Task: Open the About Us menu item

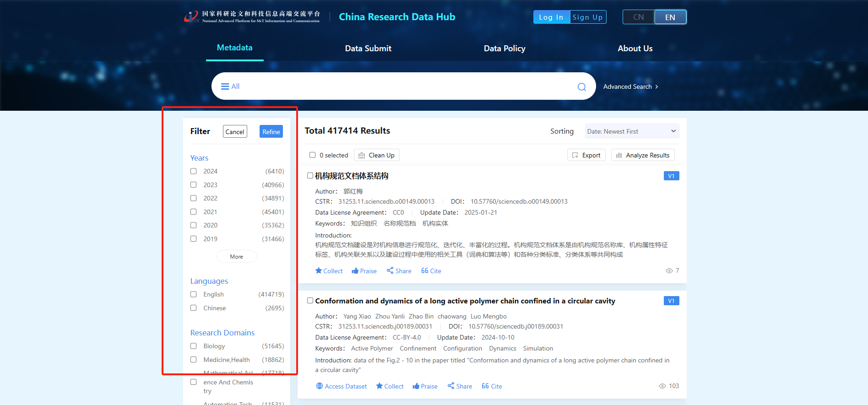Action: [x=635, y=49]
